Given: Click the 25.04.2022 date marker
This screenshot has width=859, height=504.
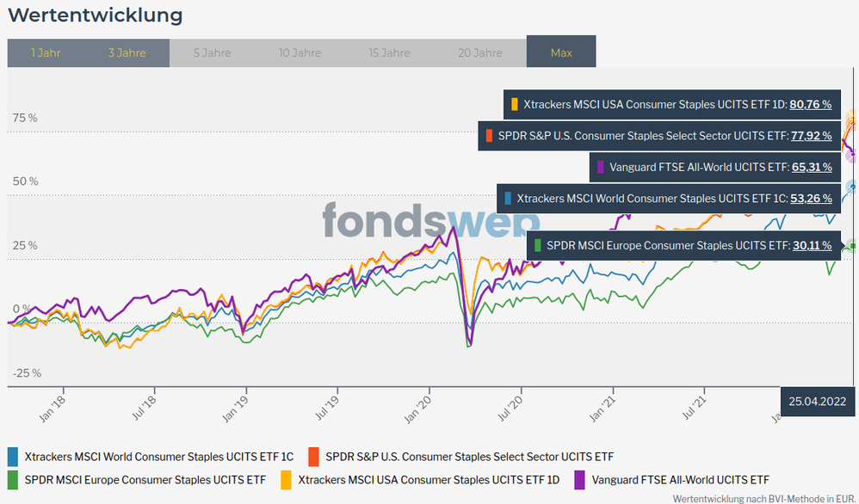Looking at the screenshot, I should pos(819,401).
